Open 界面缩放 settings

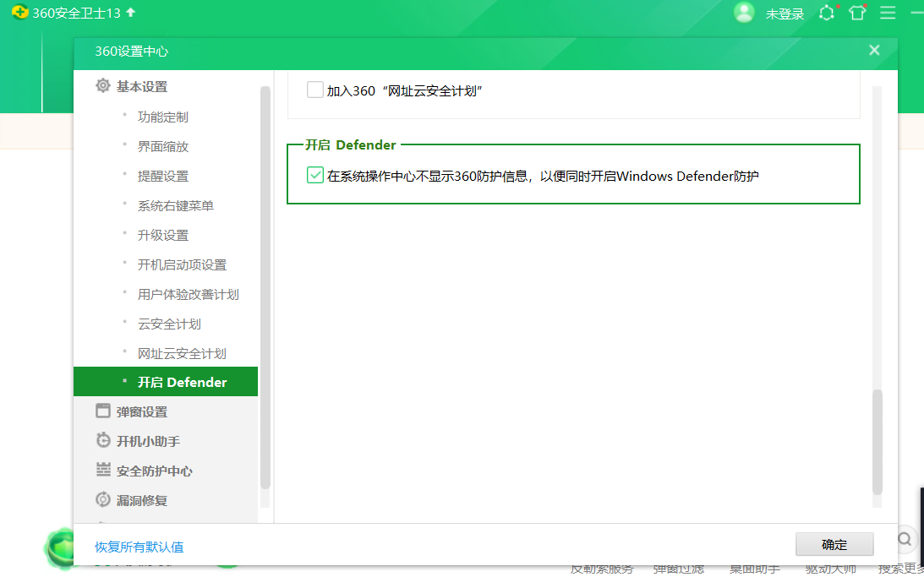163,147
